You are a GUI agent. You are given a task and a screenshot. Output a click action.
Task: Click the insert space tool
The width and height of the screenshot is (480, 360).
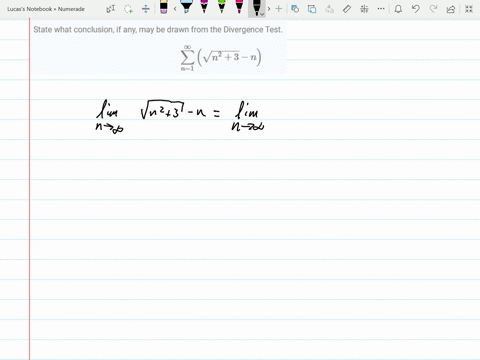(146, 9)
